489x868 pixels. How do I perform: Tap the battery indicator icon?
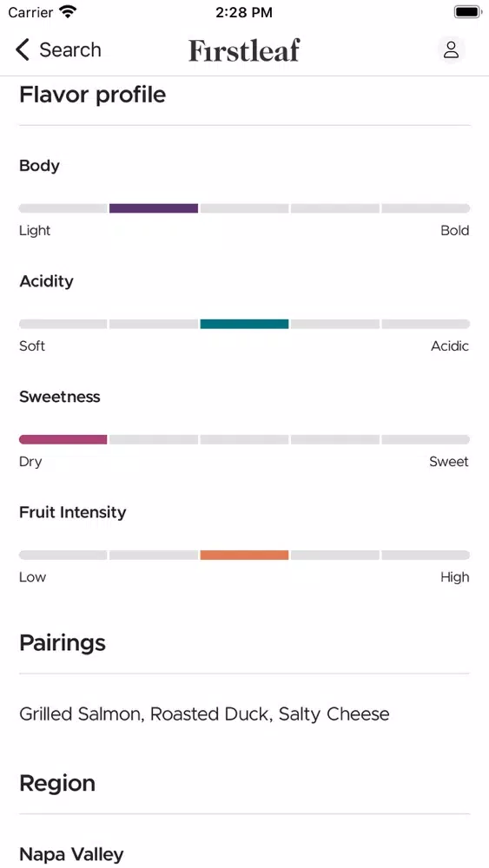click(468, 12)
